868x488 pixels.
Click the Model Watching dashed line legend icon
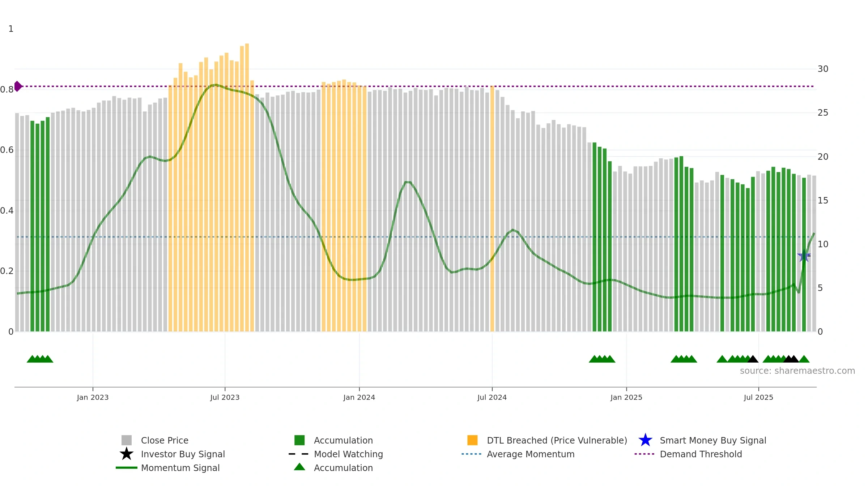(x=298, y=454)
